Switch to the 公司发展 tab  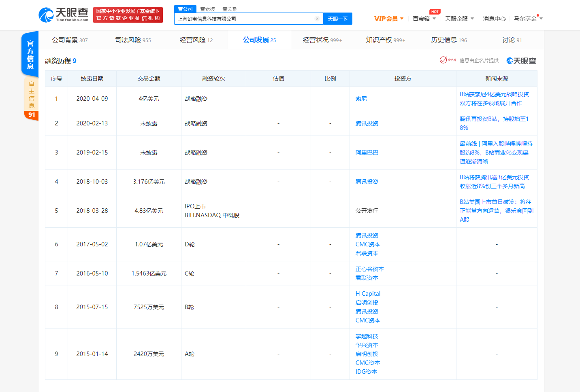coord(259,40)
